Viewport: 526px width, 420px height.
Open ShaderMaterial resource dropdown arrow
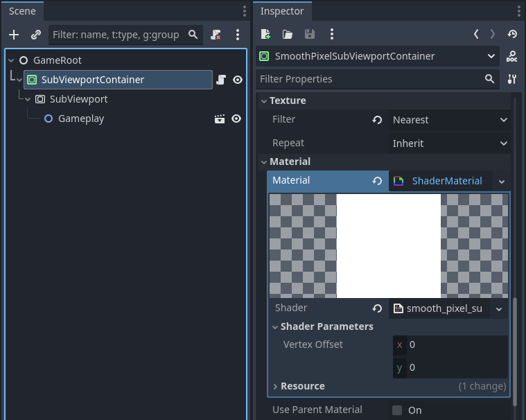point(502,182)
